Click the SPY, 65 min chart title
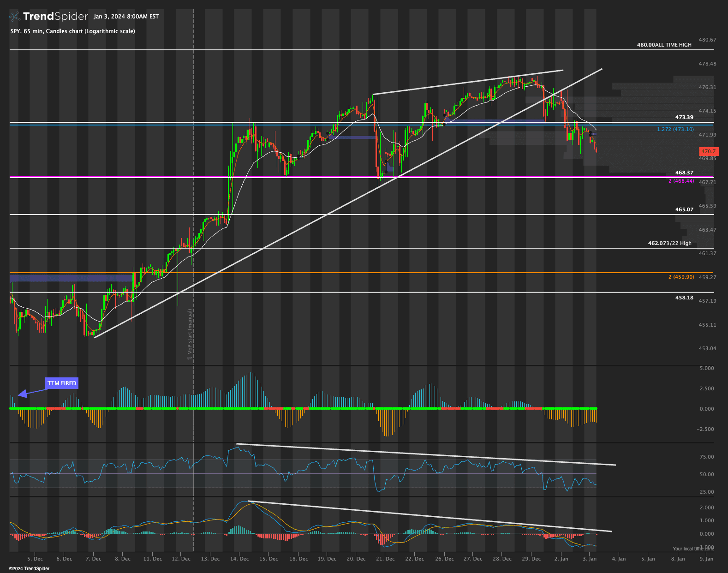 coord(72,31)
